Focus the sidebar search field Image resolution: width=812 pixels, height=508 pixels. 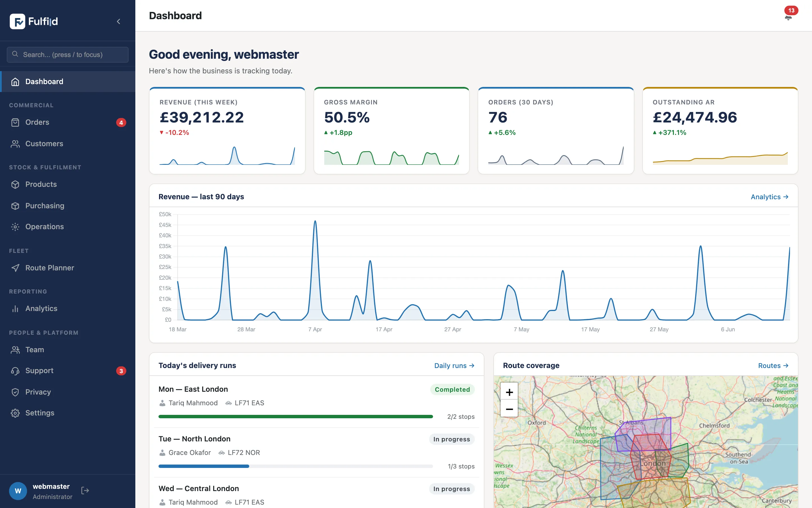[x=67, y=54]
